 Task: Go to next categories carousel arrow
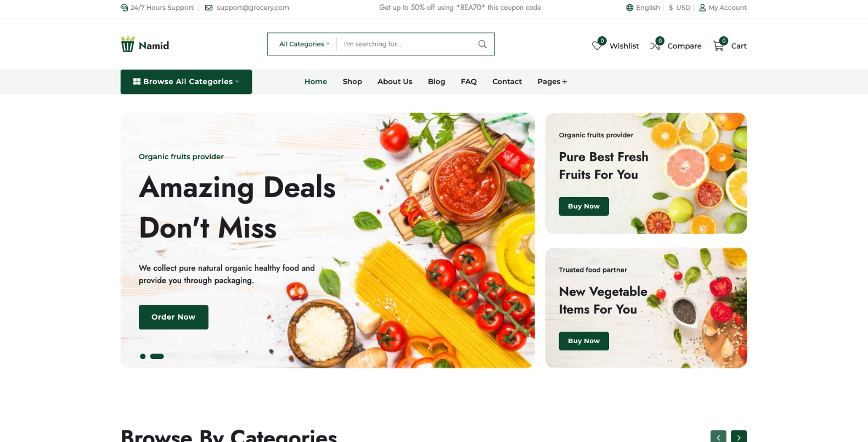[739, 437]
